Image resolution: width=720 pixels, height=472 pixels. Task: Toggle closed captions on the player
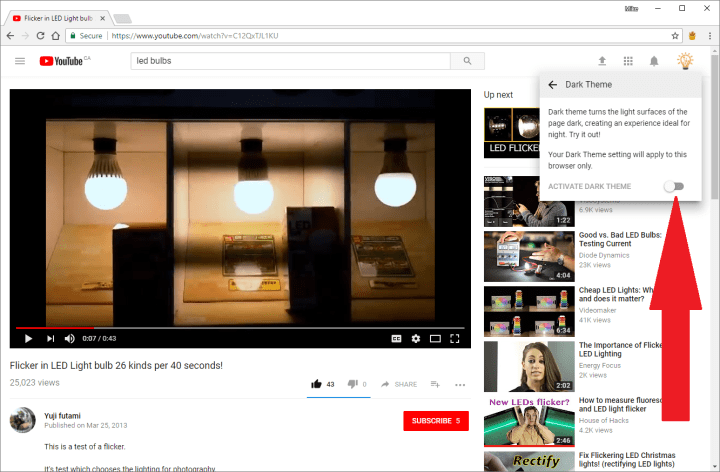click(396, 338)
